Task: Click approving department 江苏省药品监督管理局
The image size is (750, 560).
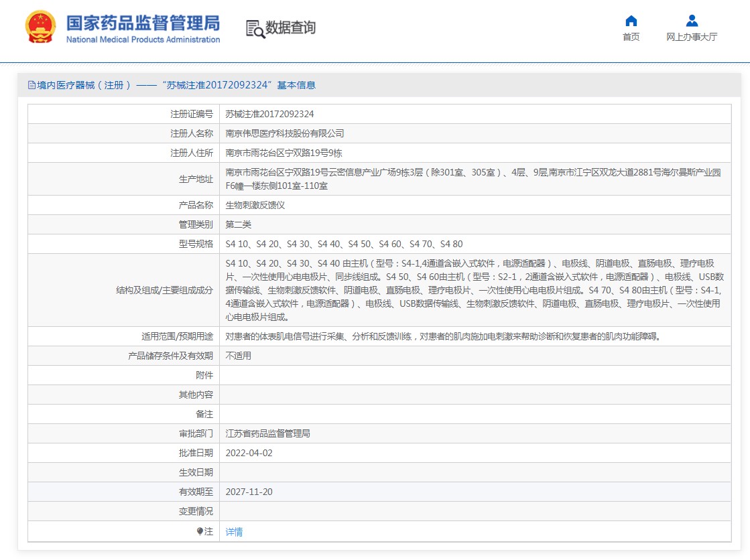Action: [267, 433]
